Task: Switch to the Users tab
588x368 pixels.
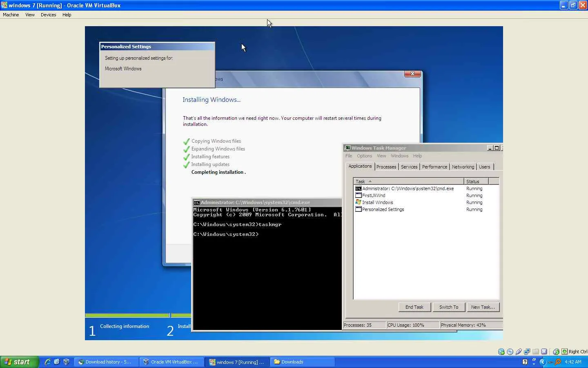Action: (485, 167)
